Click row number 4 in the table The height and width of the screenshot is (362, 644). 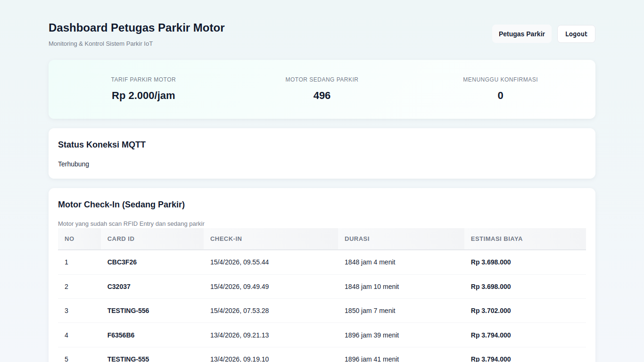click(66, 335)
